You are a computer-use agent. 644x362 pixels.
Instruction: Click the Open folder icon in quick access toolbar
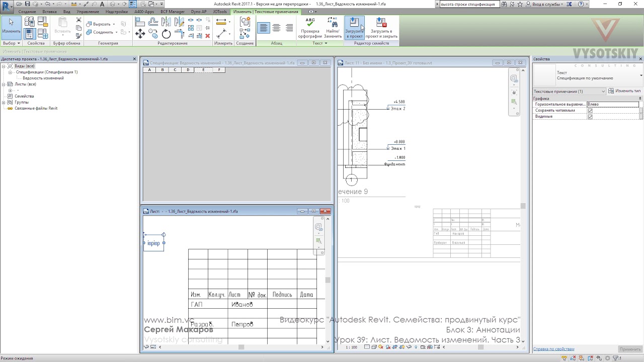pyautogui.click(x=20, y=4)
